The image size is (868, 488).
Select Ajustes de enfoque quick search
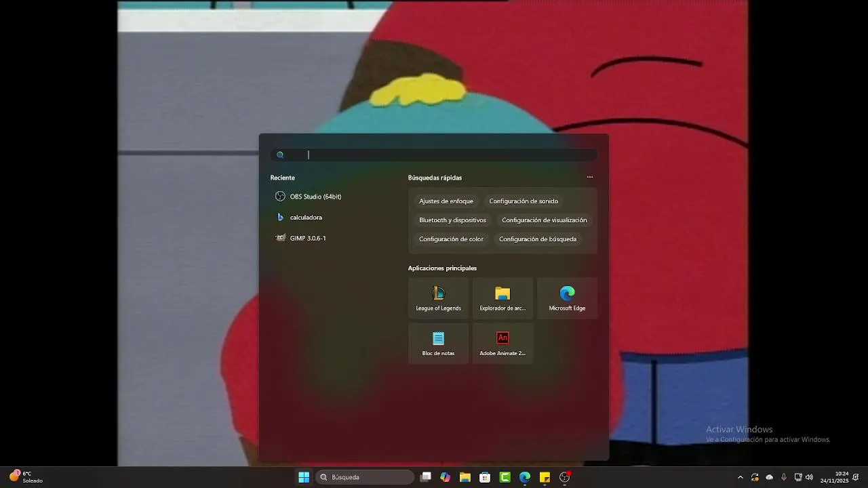pyautogui.click(x=446, y=201)
